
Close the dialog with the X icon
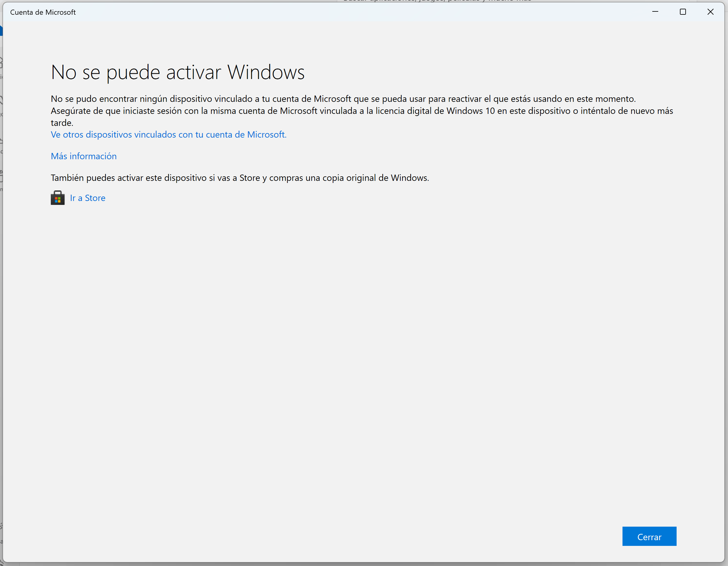[710, 12]
